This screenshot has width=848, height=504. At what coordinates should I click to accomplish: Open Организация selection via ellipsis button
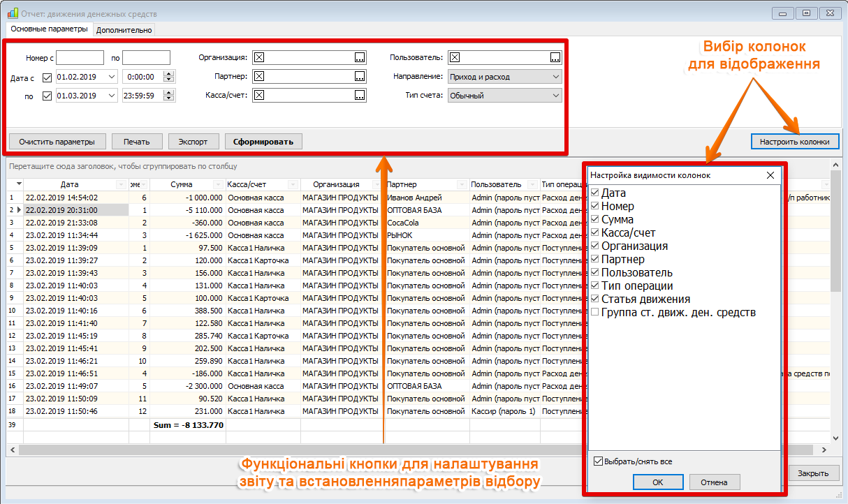(360, 57)
